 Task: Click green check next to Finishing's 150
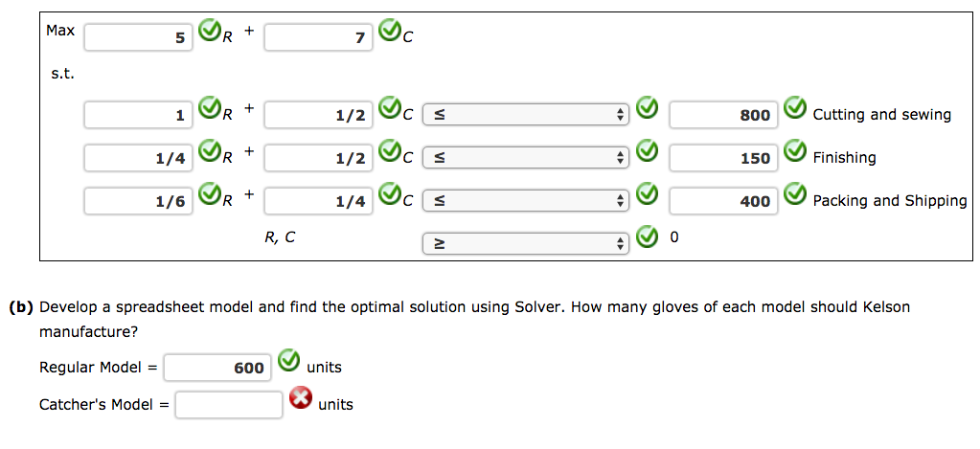[795, 153]
